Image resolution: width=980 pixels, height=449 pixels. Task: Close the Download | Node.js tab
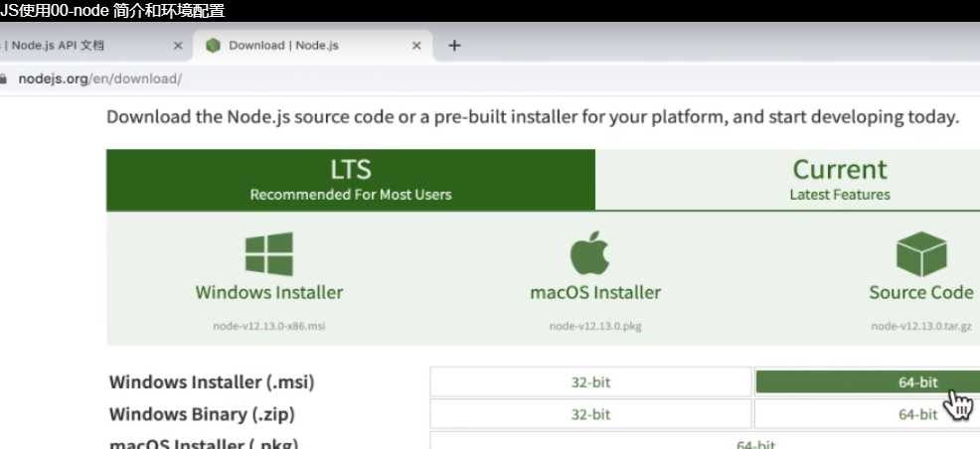point(416,46)
